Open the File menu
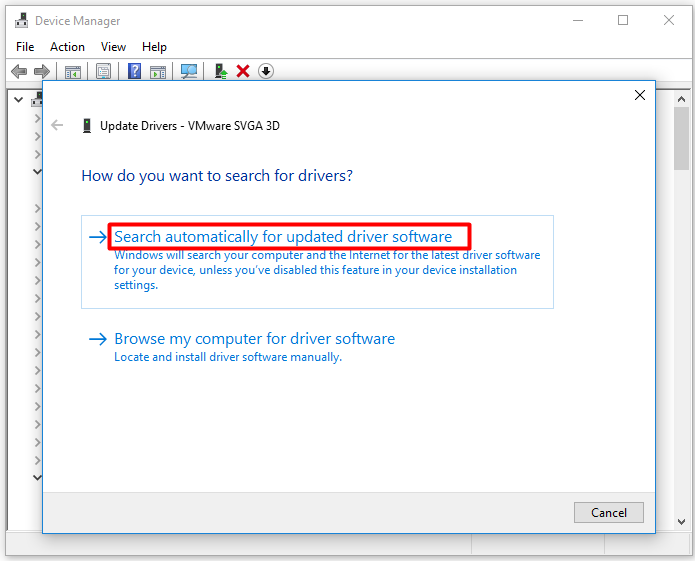The image size is (695, 561). tap(25, 47)
